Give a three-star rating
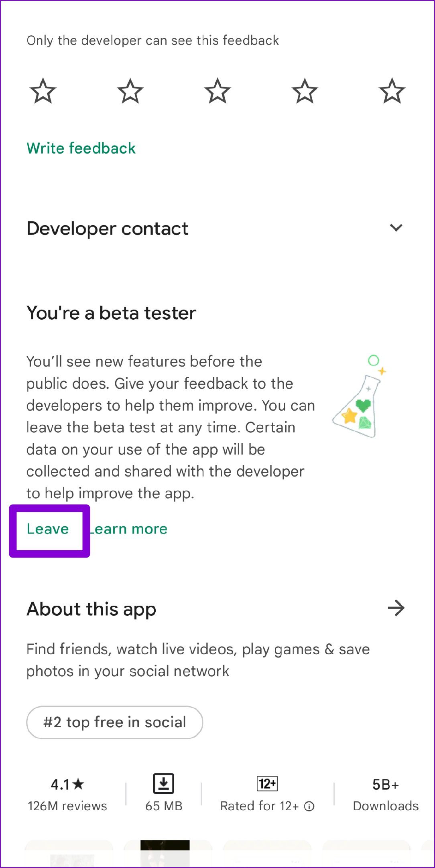The image size is (435, 868). (x=217, y=91)
